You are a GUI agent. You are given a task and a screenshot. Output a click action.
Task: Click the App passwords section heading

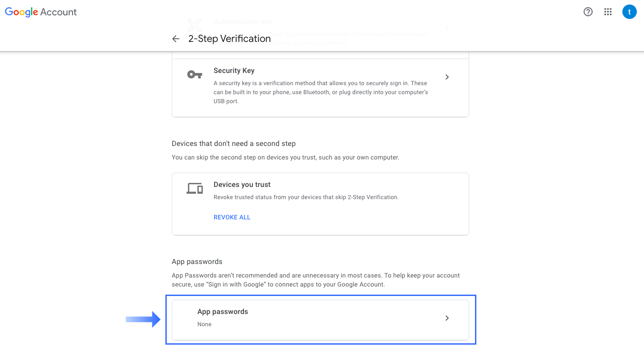(x=196, y=261)
